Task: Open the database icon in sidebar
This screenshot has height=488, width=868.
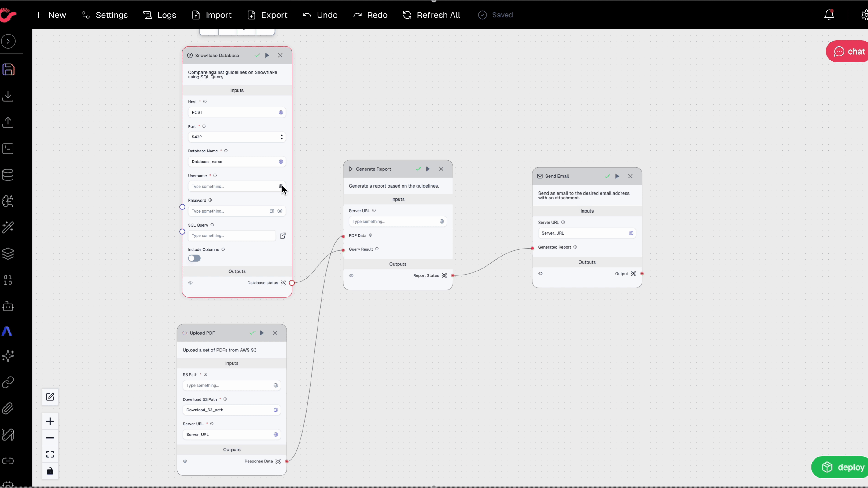Action: coord(8,175)
